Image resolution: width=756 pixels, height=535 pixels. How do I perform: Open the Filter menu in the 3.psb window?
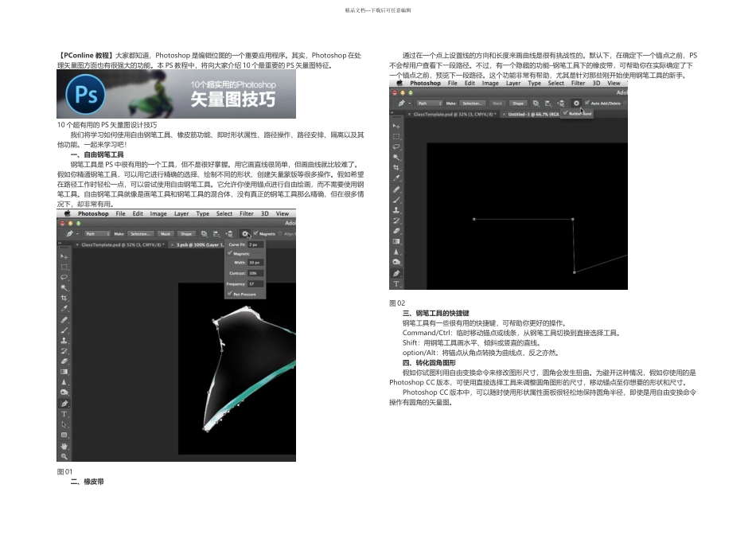[247, 213]
